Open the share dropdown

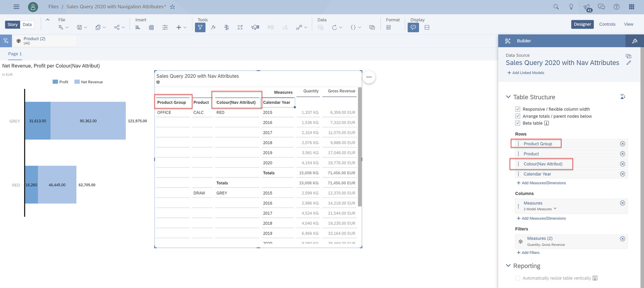119,27
